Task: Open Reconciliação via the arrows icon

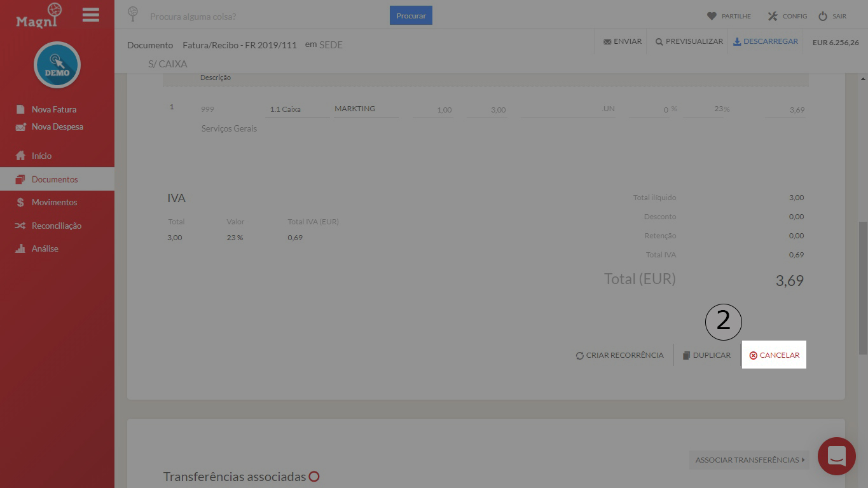Action: [x=20, y=226]
